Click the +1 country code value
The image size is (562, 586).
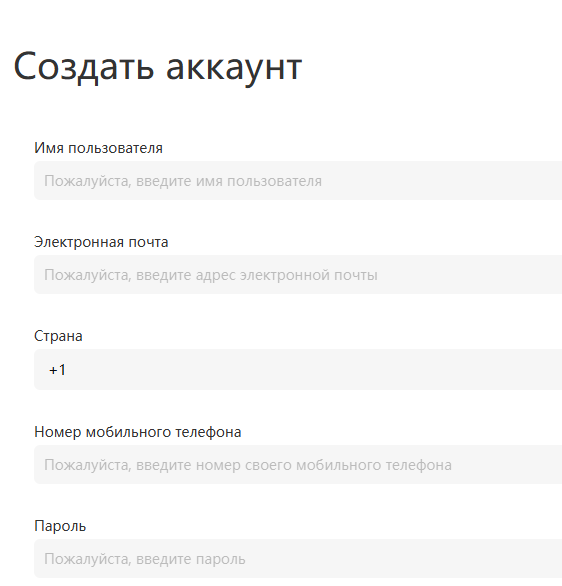pos(58,370)
